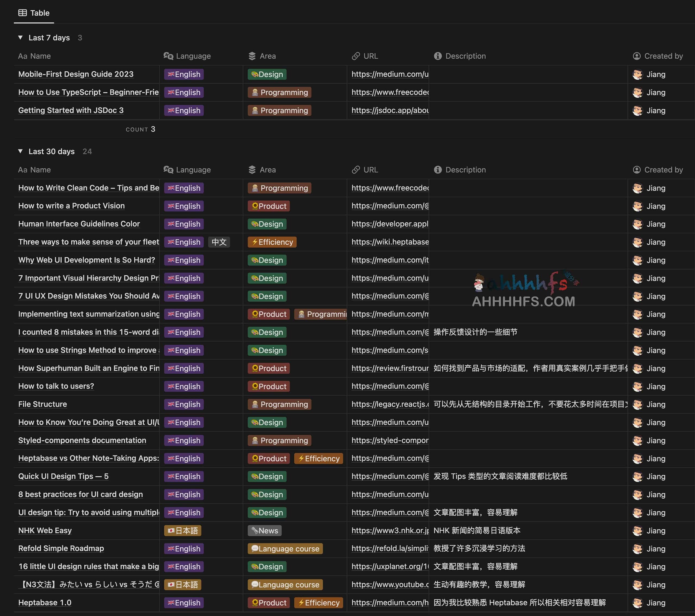
Task: Click Language course tag on Refold Simple Roadmap
Action: (x=285, y=549)
